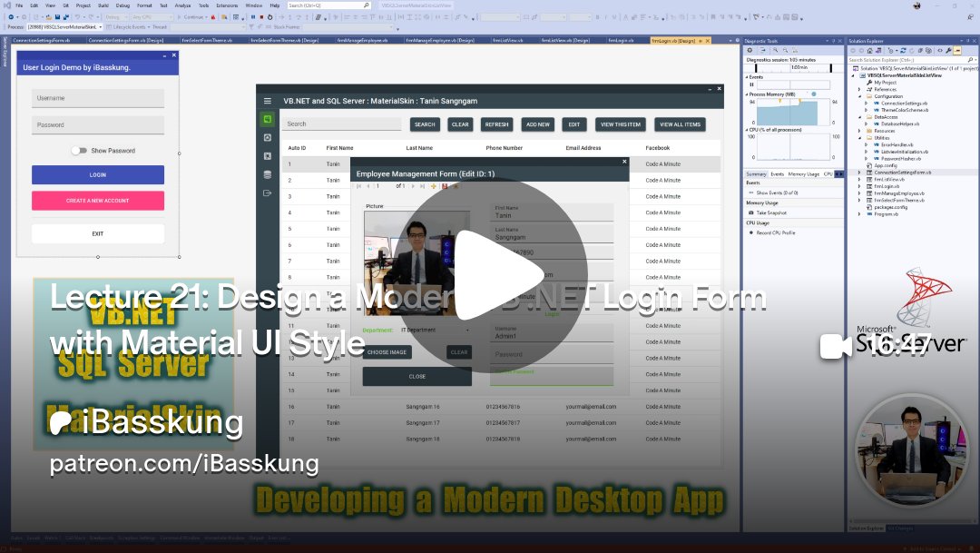980x553 pixels.
Task: Click the Sync refresh icon in Solution Explorer
Action: pos(903,50)
